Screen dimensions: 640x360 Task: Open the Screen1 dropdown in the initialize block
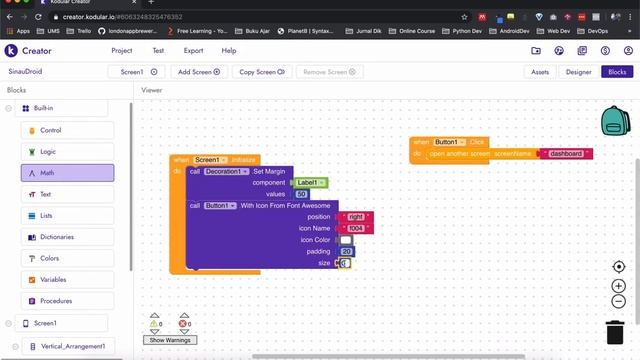(211, 160)
